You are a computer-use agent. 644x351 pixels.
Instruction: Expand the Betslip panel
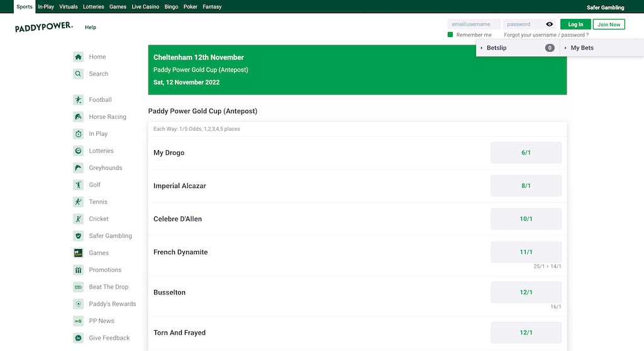coord(518,48)
